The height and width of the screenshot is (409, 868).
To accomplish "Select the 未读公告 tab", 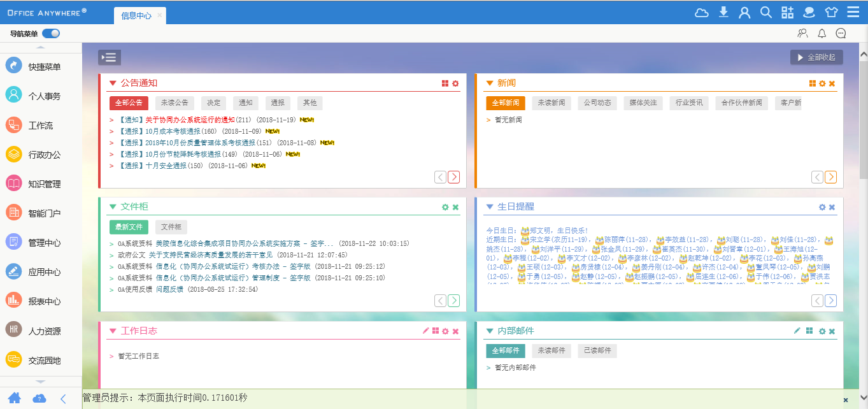I will click(x=174, y=103).
